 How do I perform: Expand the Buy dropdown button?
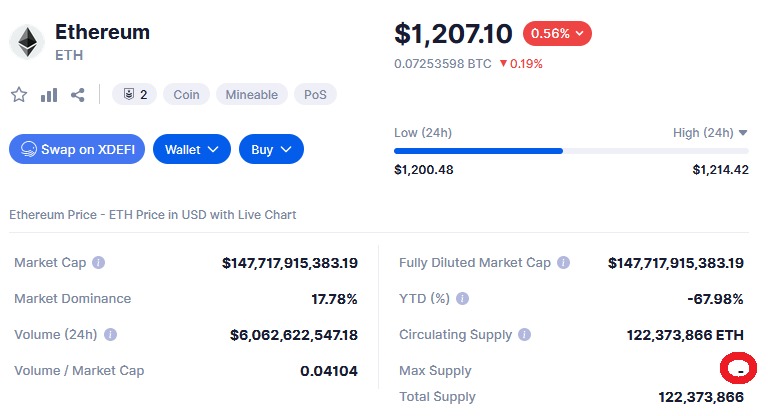(x=271, y=149)
